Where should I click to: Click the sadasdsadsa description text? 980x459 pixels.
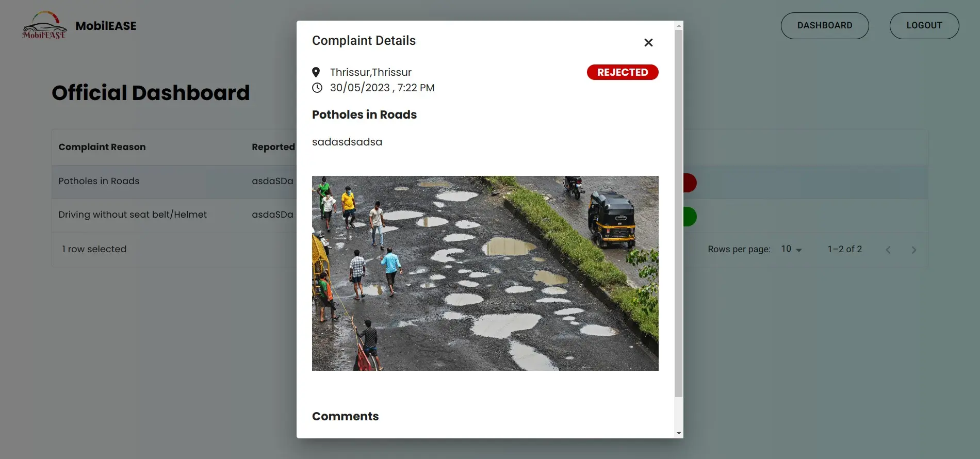pos(347,142)
